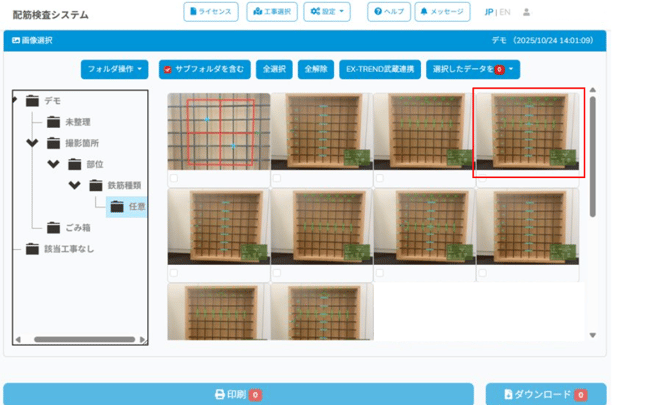This screenshot has height=405, width=670.
Task: Open the フォルダ操作 dropdown
Action: (115, 70)
